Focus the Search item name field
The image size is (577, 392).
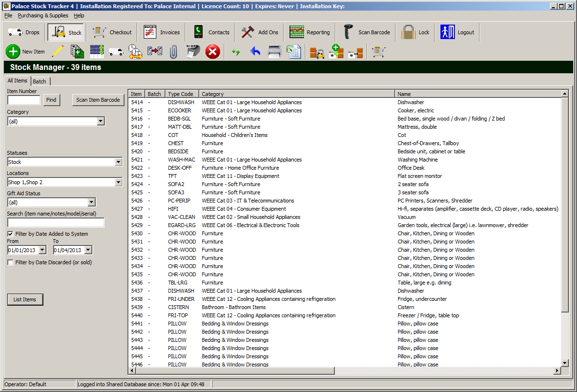pyautogui.click(x=56, y=222)
